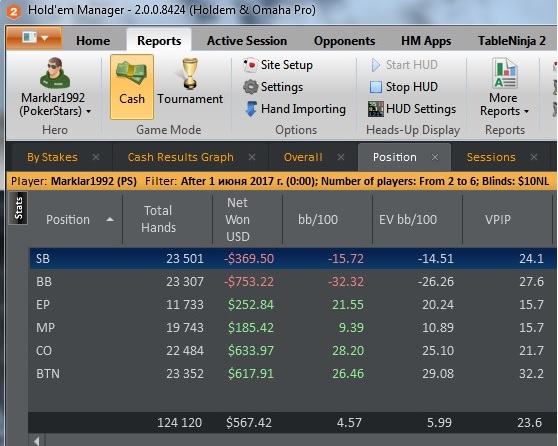The height and width of the screenshot is (446, 558).
Task: Open the Home ribbon tab
Action: click(x=93, y=41)
